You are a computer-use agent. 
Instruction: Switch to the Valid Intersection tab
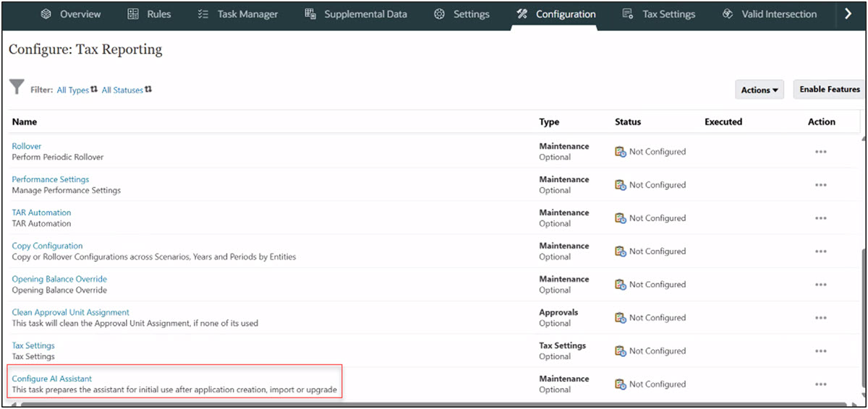point(769,14)
